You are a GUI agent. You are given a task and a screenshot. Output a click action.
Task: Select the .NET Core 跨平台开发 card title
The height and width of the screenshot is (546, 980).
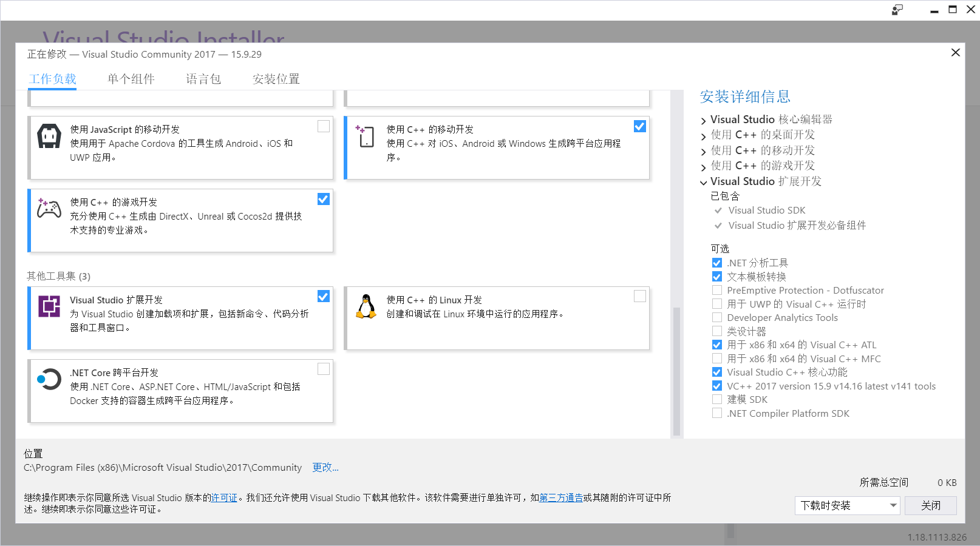[x=114, y=372]
